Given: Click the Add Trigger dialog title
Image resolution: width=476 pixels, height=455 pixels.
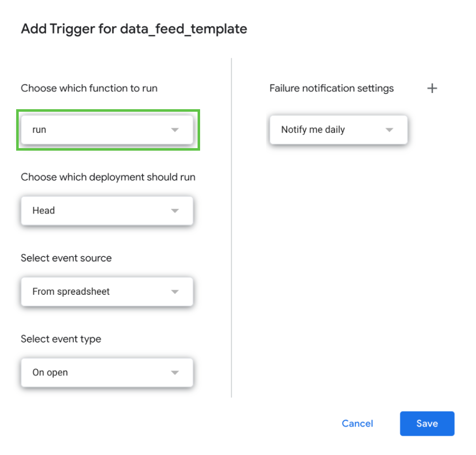Looking at the screenshot, I should click(134, 29).
